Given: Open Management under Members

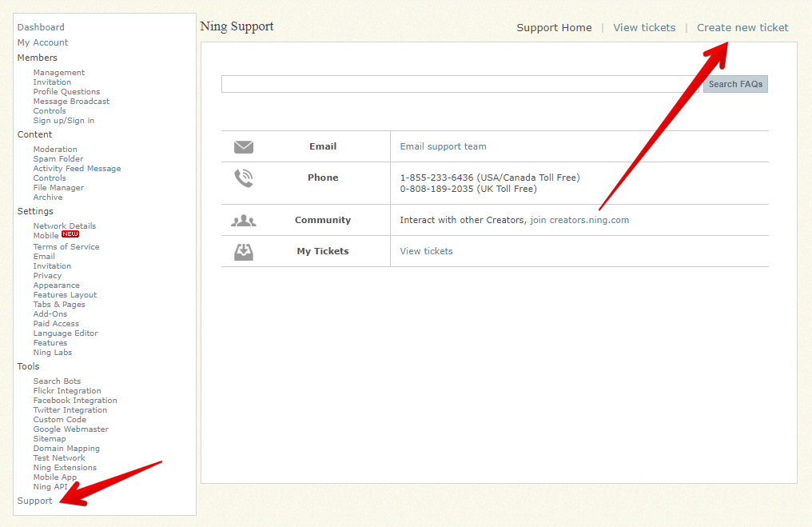Looking at the screenshot, I should coord(59,73).
